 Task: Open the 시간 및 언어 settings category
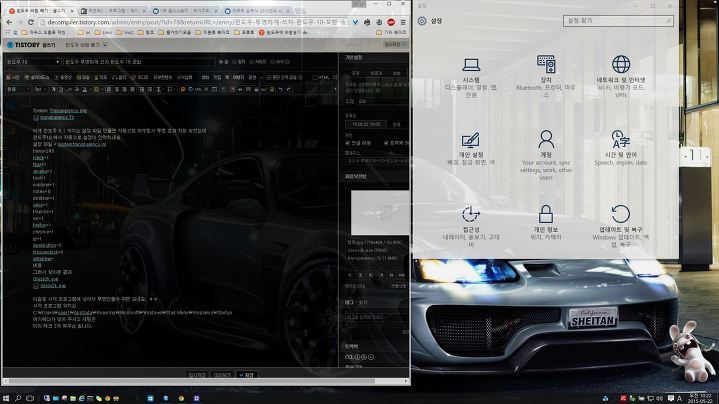pyautogui.click(x=621, y=148)
